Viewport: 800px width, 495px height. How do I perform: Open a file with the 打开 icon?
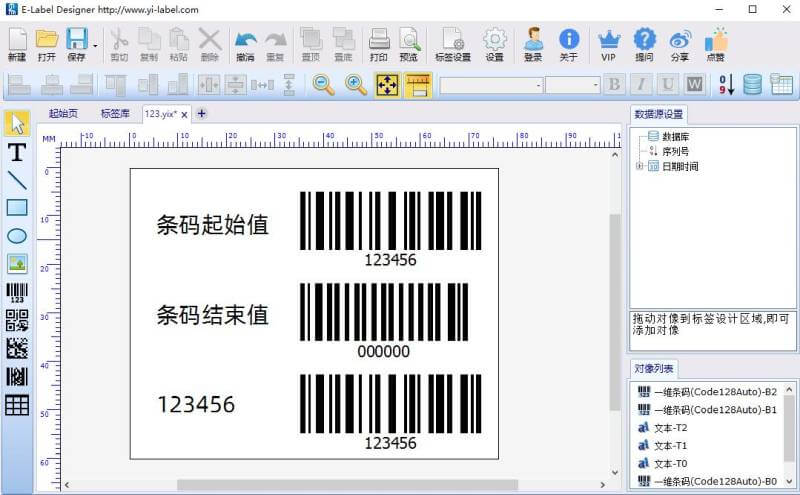point(46,44)
